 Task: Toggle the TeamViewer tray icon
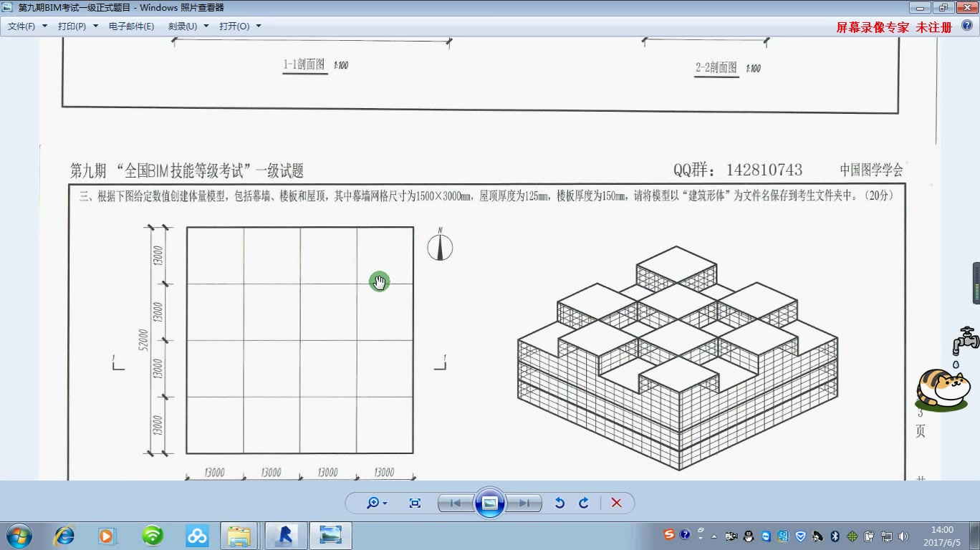tap(766, 537)
